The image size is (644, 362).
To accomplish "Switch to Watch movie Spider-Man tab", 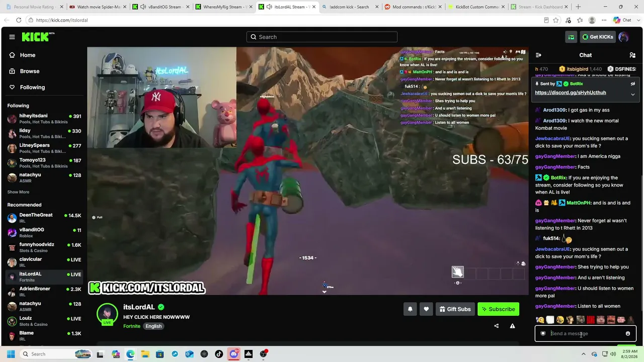I will click(x=97, y=7).
